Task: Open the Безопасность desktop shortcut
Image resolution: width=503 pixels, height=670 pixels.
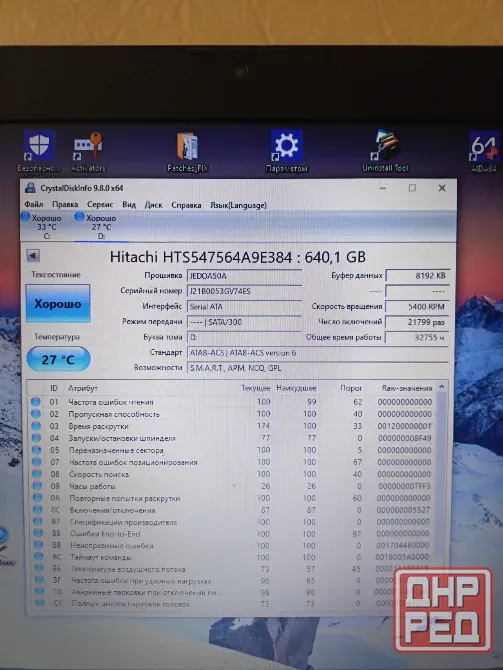Action: coord(39,151)
